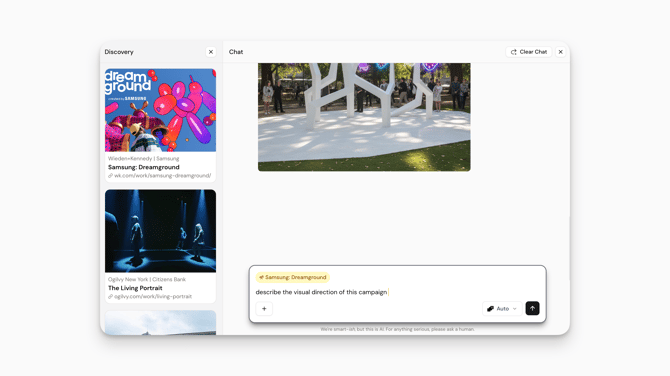
Task: Open the Auto model dropdown
Action: 502,308
